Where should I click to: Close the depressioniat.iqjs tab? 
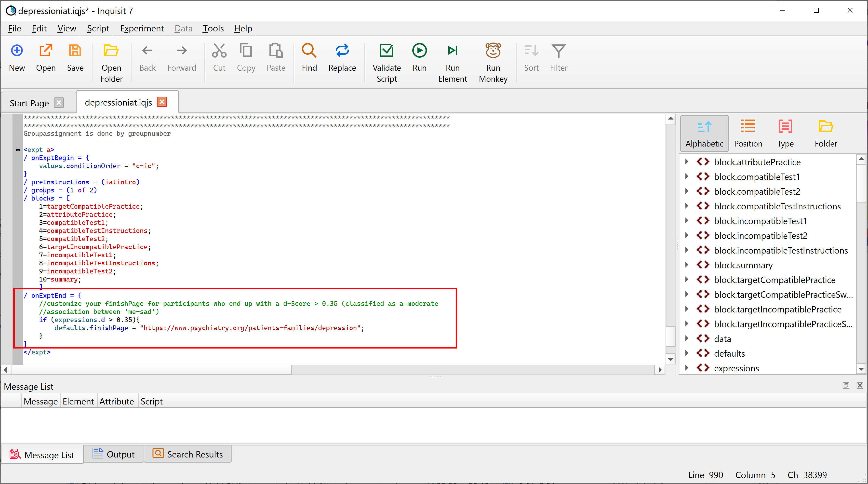pos(162,102)
